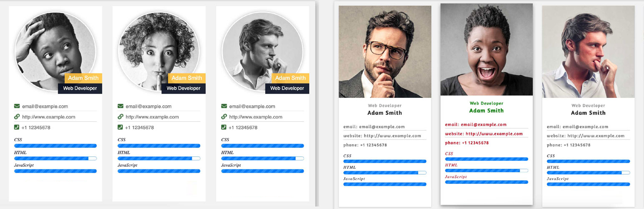The width and height of the screenshot is (644, 209).
Task: Select the green Adam Smith name
Action: [x=486, y=111]
